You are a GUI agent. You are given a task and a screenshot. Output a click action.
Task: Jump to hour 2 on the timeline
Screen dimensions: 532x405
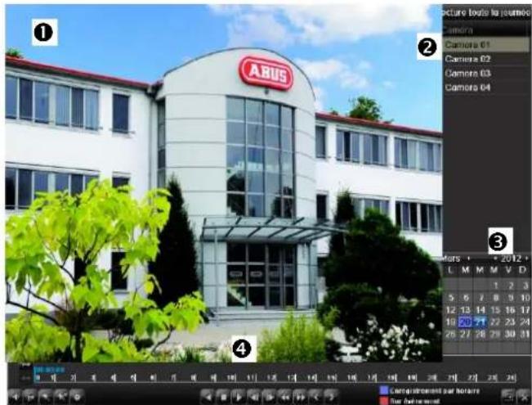(73, 378)
